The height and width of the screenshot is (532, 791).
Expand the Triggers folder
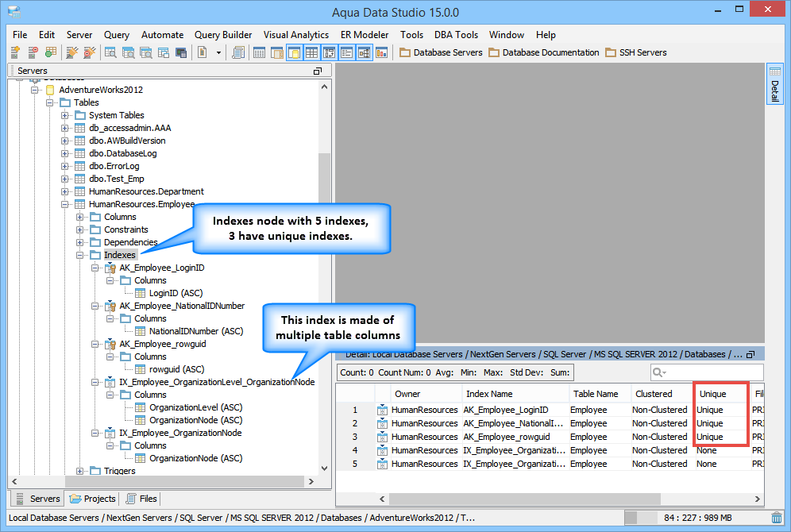[79, 471]
